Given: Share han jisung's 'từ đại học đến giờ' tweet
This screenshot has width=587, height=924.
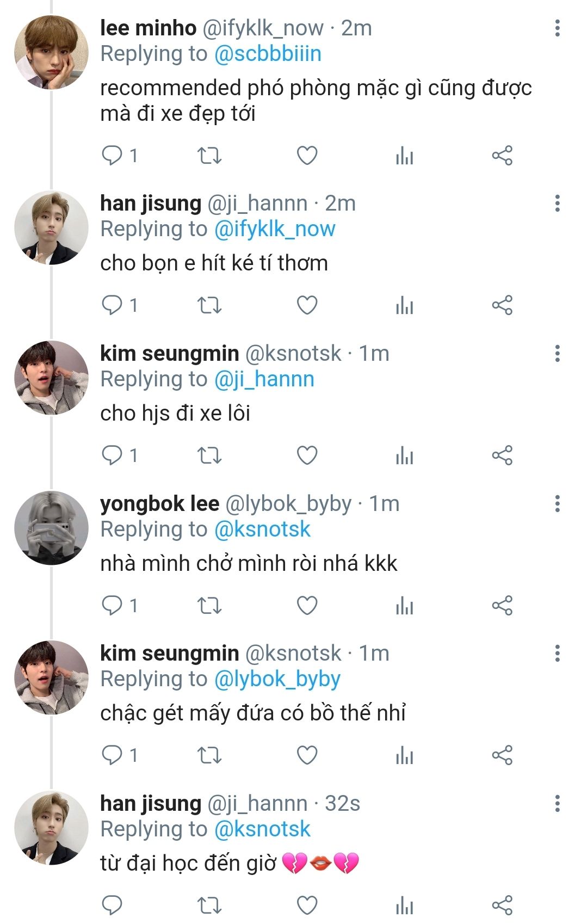Looking at the screenshot, I should pos(502,905).
